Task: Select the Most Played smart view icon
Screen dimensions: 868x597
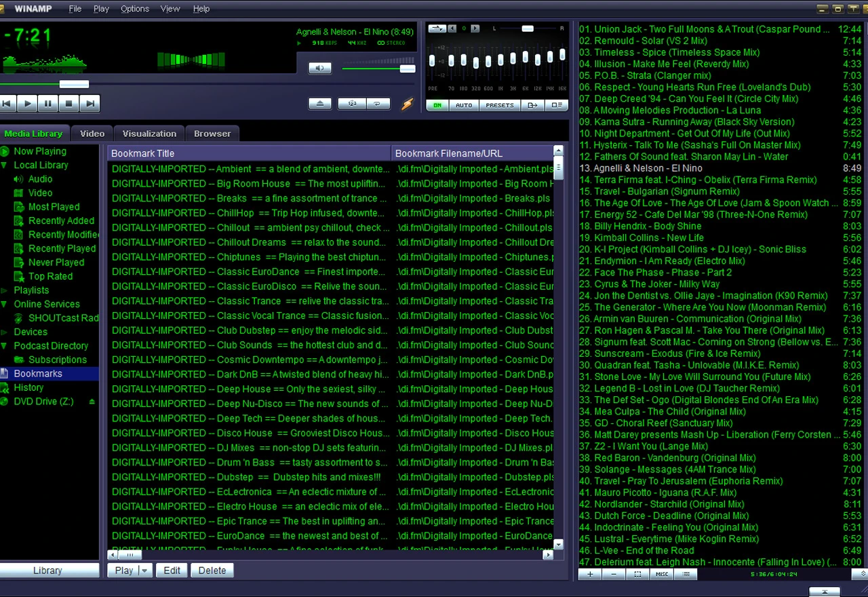Action: click(x=19, y=207)
